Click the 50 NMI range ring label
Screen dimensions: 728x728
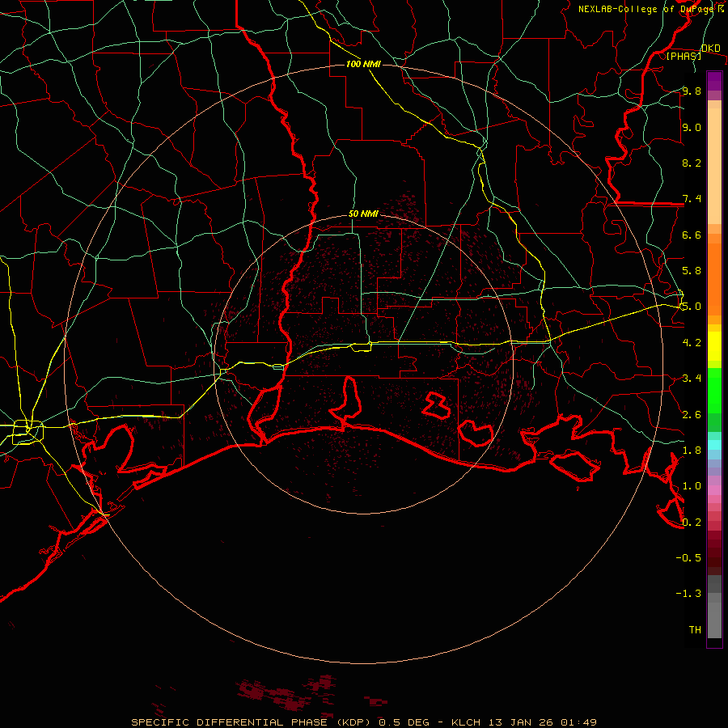point(363,214)
